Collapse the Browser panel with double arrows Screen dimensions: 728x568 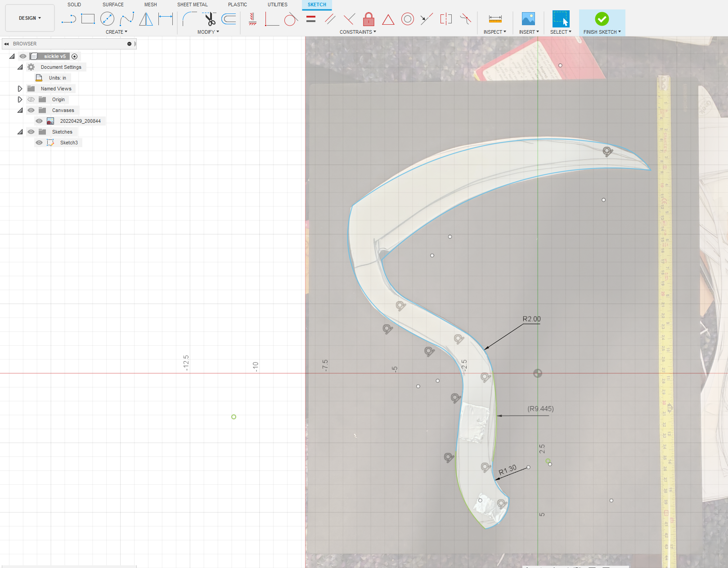pyautogui.click(x=6, y=44)
